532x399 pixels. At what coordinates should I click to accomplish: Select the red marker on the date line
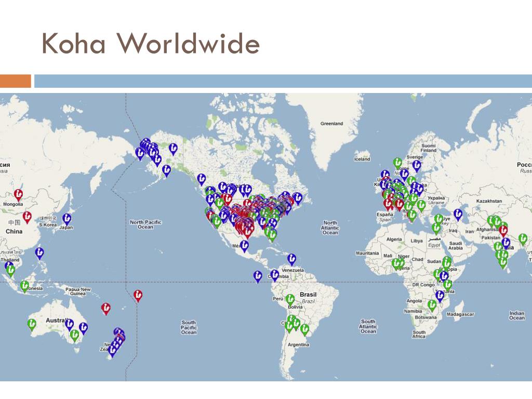[138, 296]
